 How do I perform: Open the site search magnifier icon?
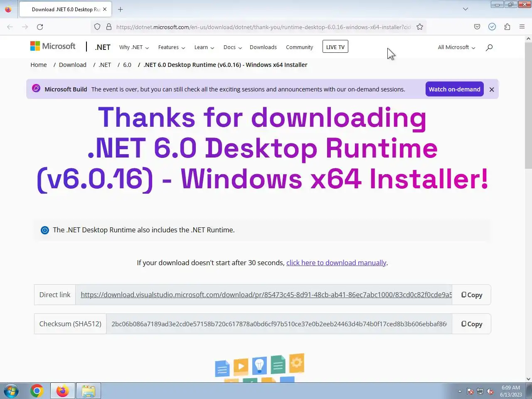tap(489, 47)
